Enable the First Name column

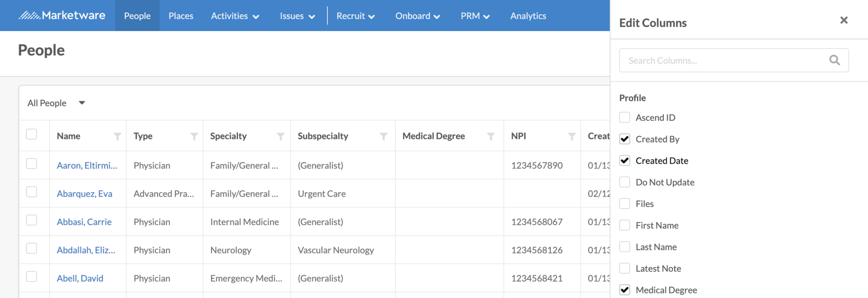[625, 225]
